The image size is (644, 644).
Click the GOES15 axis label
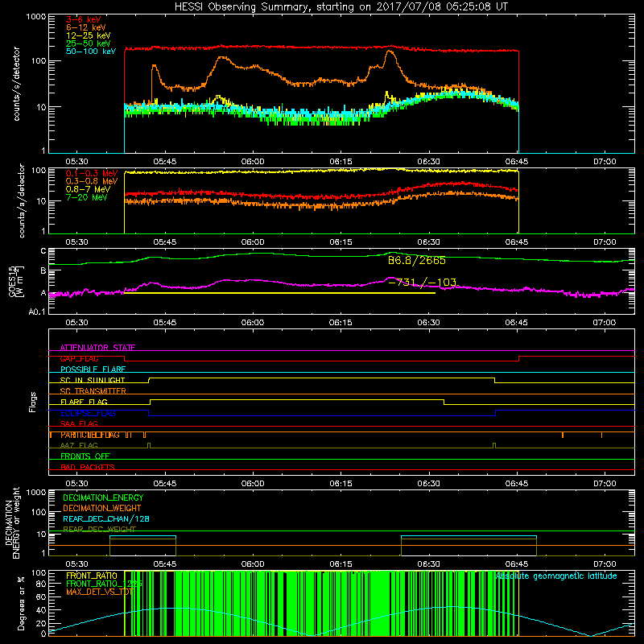(x=13, y=281)
